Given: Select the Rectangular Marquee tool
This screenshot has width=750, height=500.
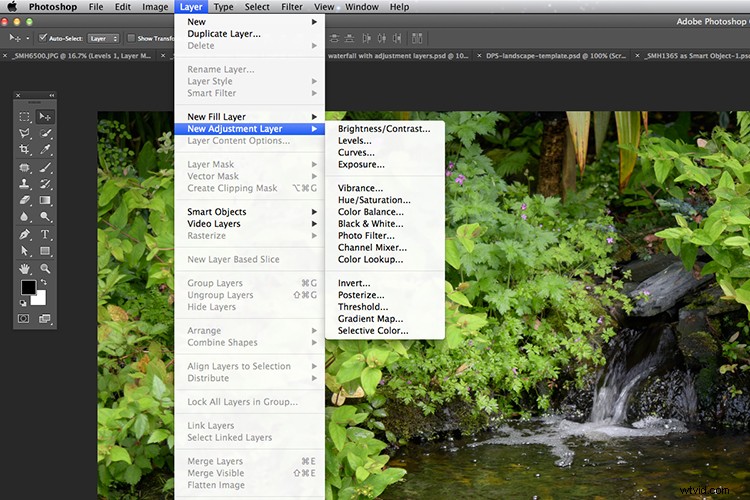Looking at the screenshot, I should [x=24, y=116].
